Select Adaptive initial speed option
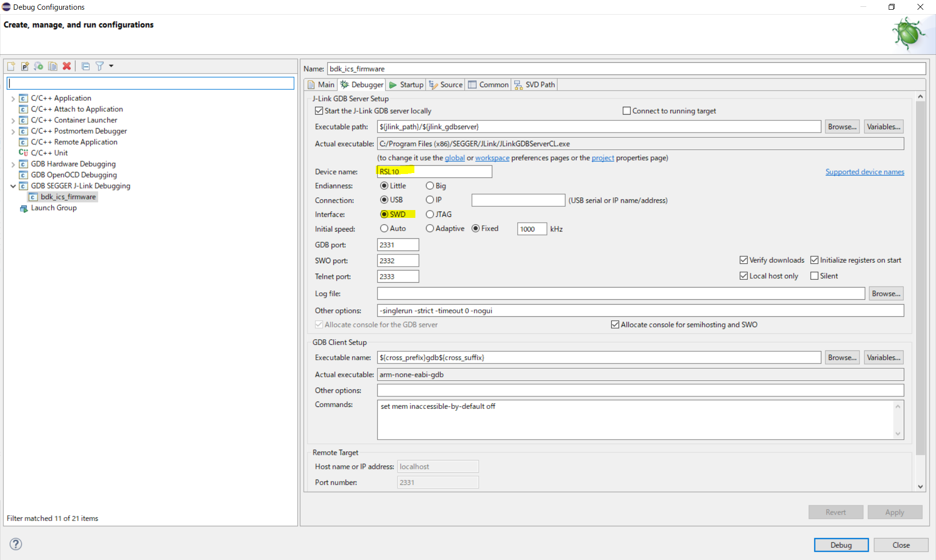Viewport: 936px width, 560px height. point(429,229)
